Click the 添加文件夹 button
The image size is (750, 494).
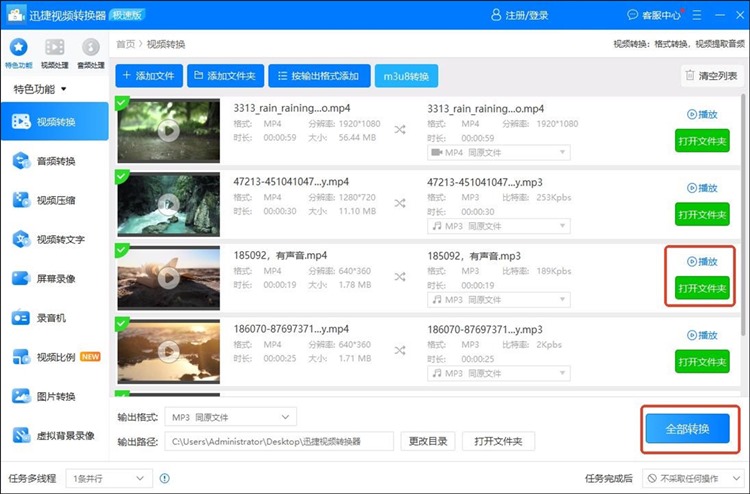click(225, 76)
